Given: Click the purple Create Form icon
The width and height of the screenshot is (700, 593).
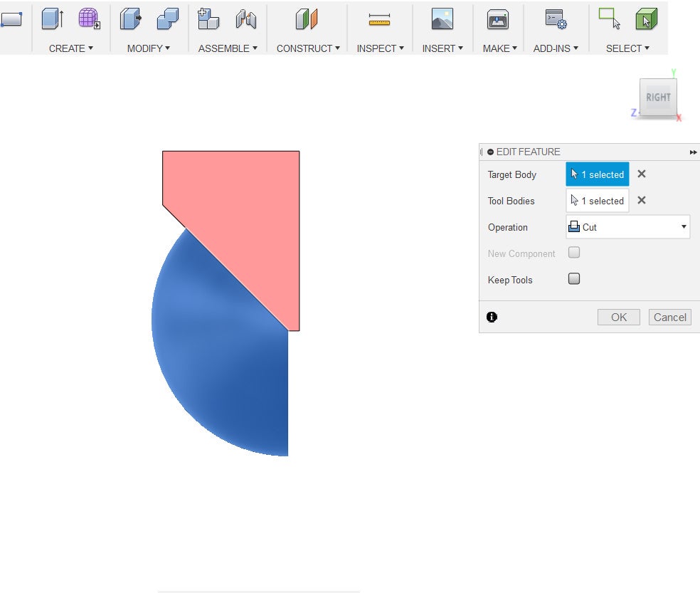Looking at the screenshot, I should point(89,19).
